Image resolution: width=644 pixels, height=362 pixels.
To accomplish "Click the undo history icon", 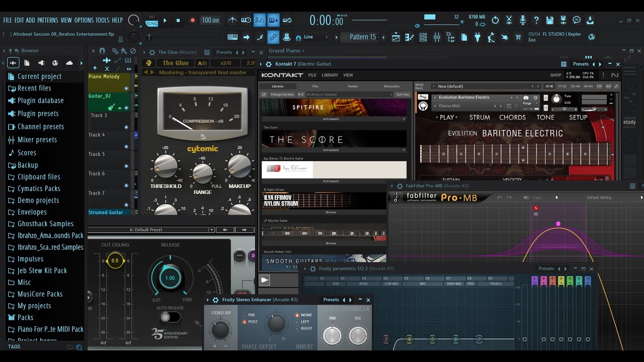I will (x=496, y=20).
